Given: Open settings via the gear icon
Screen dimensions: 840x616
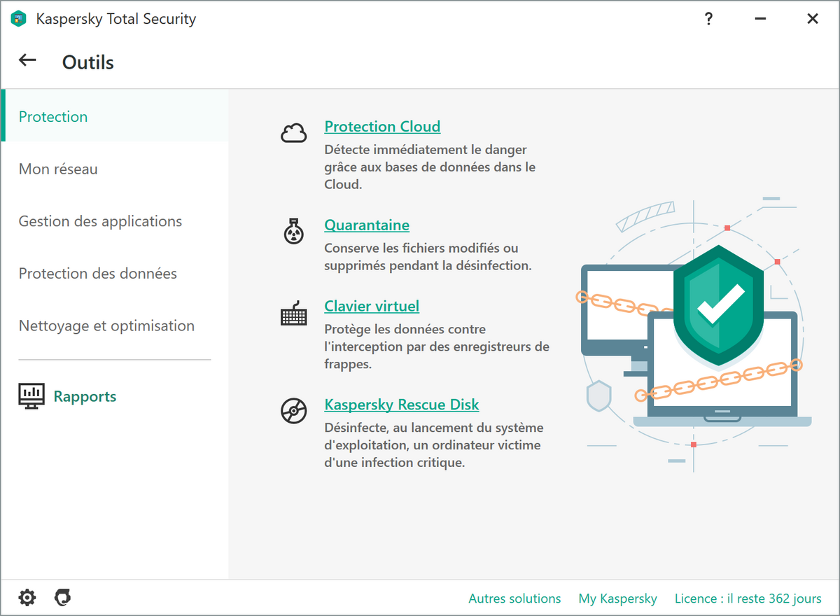Looking at the screenshot, I should click(27, 598).
